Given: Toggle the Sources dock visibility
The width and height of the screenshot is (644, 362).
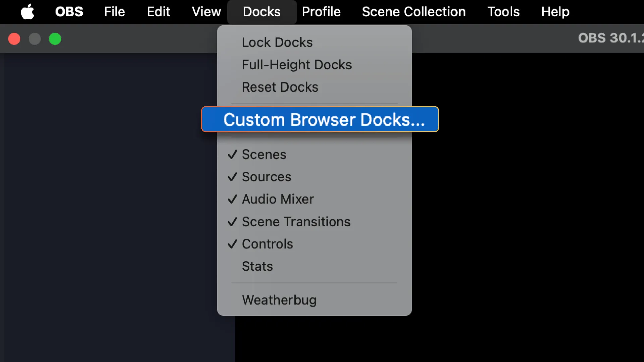Looking at the screenshot, I should coord(314,177).
